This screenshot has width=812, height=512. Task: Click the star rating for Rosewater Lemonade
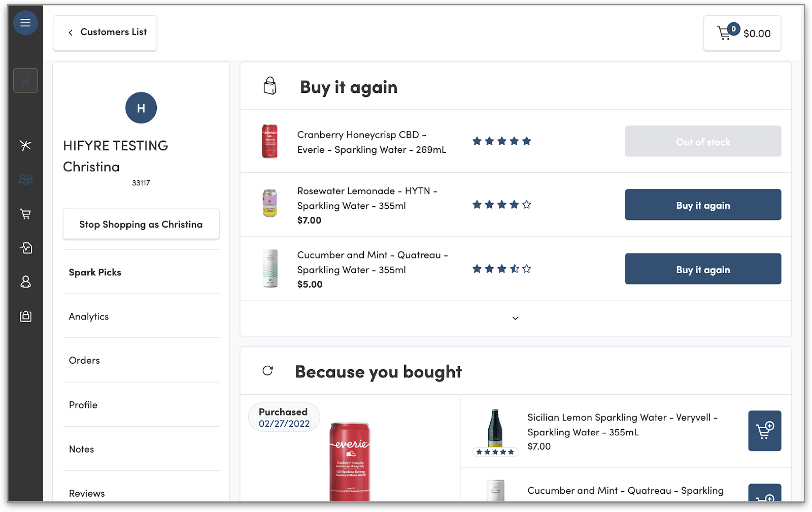[x=501, y=205]
